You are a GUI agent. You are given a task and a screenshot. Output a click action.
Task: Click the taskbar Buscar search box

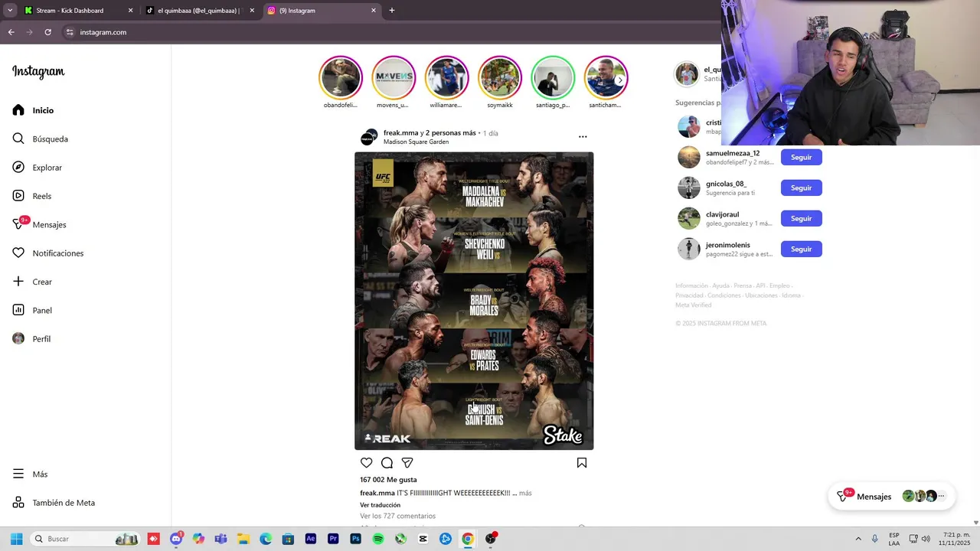coord(84,539)
